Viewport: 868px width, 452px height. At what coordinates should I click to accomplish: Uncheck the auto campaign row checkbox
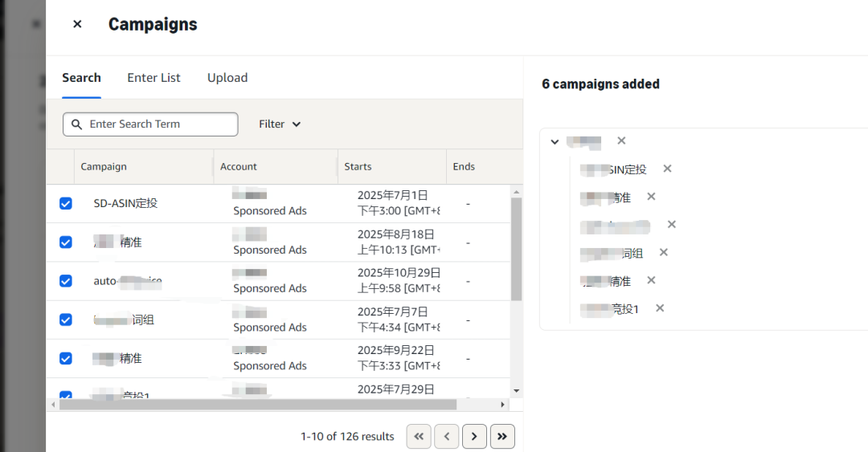pyautogui.click(x=66, y=281)
